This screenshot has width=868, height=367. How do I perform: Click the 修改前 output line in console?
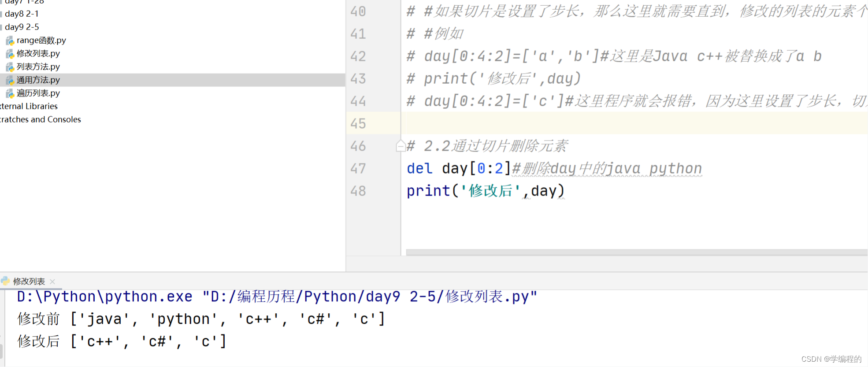pos(201,319)
